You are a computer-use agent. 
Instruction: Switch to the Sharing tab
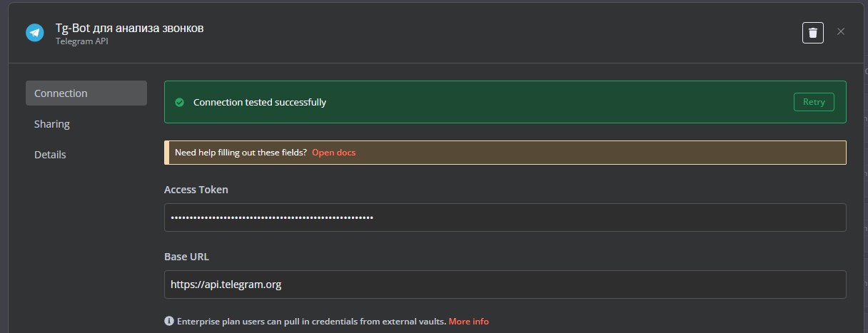(52, 124)
